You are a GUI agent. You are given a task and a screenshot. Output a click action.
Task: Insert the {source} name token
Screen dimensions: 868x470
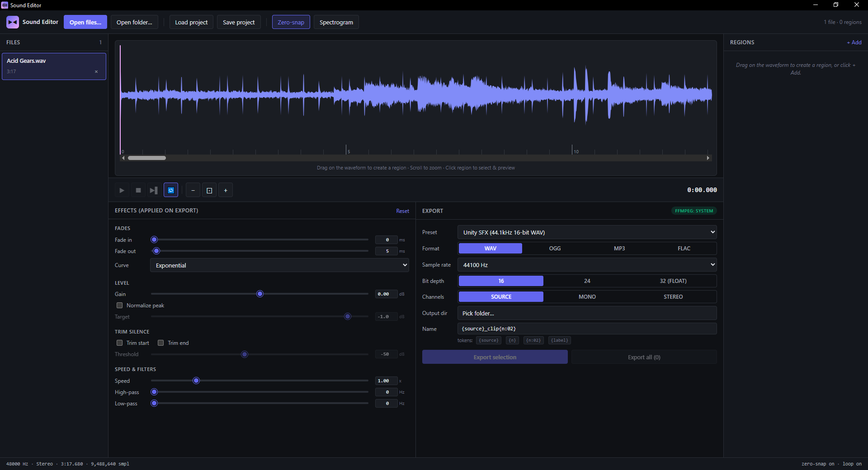tap(489, 340)
